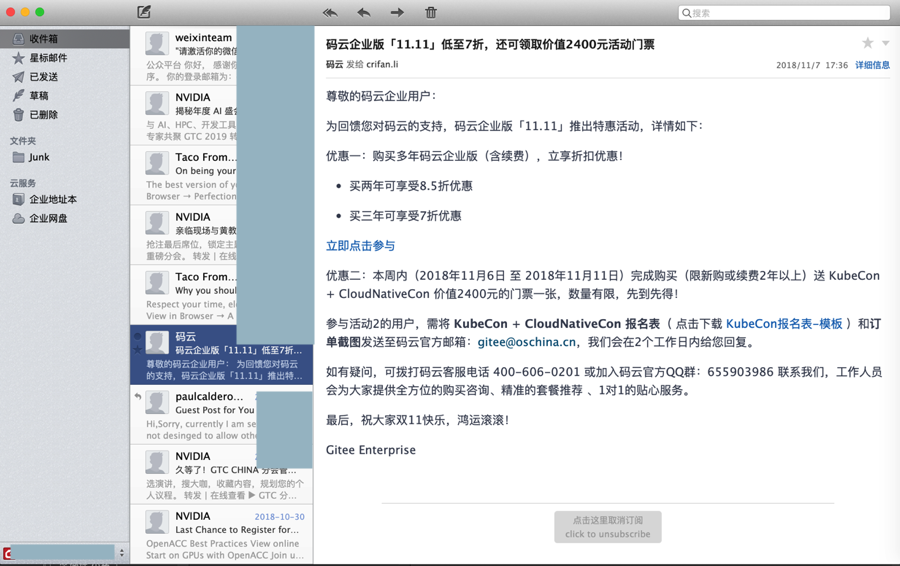Open the KubeCon报名表-模板 download link

click(x=784, y=324)
